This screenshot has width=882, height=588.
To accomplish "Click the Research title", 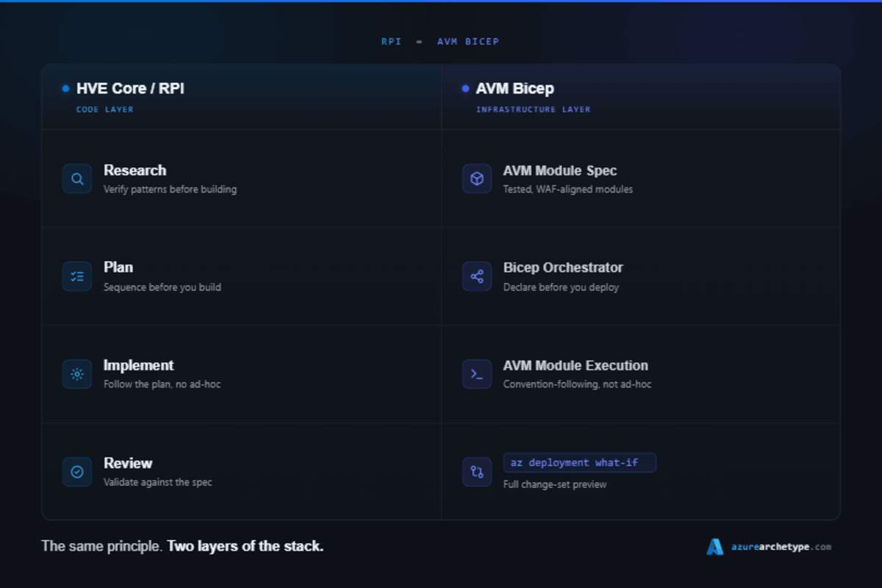I will pos(135,171).
